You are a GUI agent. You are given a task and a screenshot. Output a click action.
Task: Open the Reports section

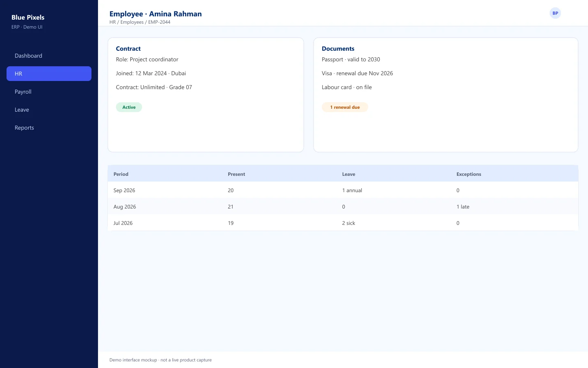[x=49, y=128]
